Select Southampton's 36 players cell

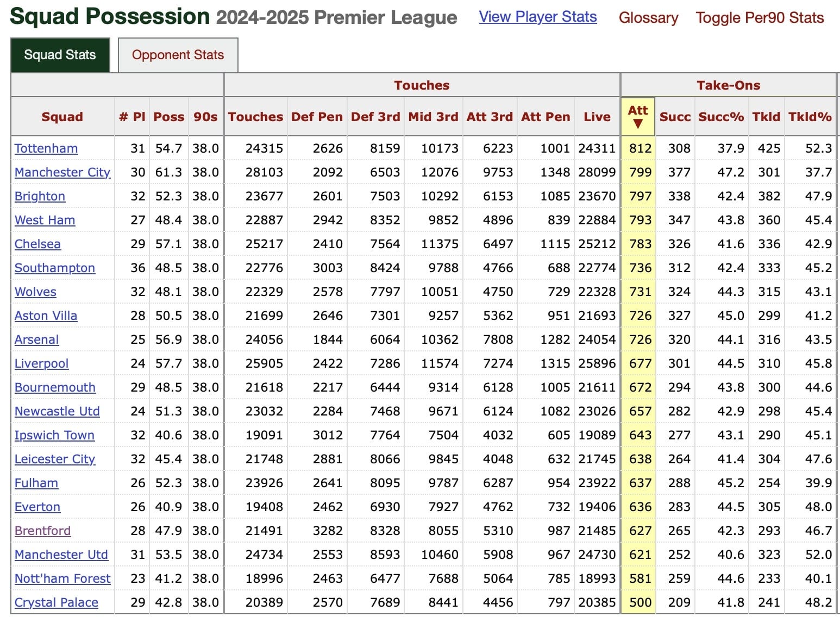[132, 268]
